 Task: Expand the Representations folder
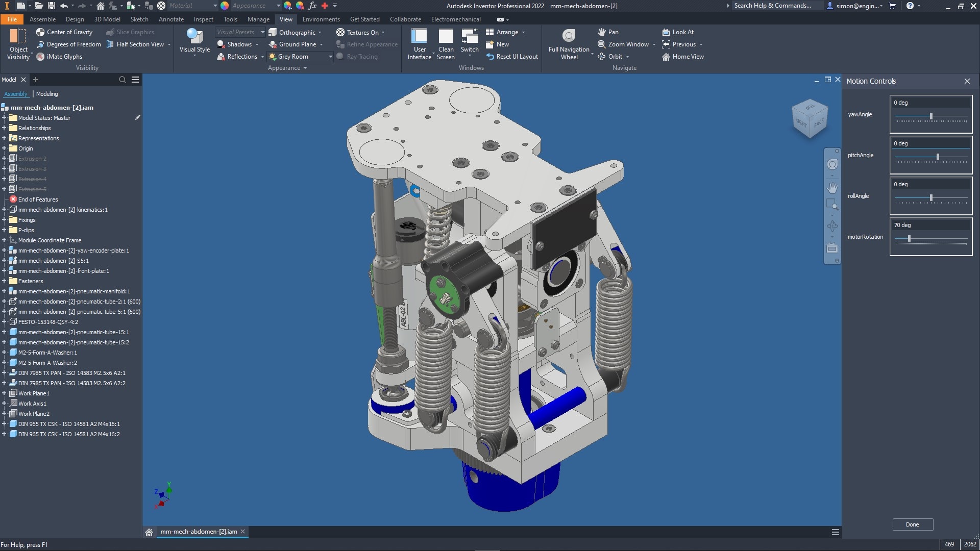point(4,138)
